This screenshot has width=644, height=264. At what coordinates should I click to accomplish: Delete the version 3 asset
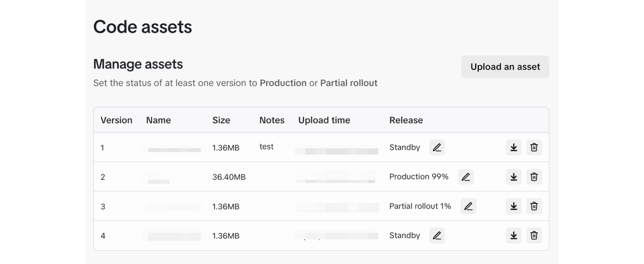pyautogui.click(x=534, y=206)
